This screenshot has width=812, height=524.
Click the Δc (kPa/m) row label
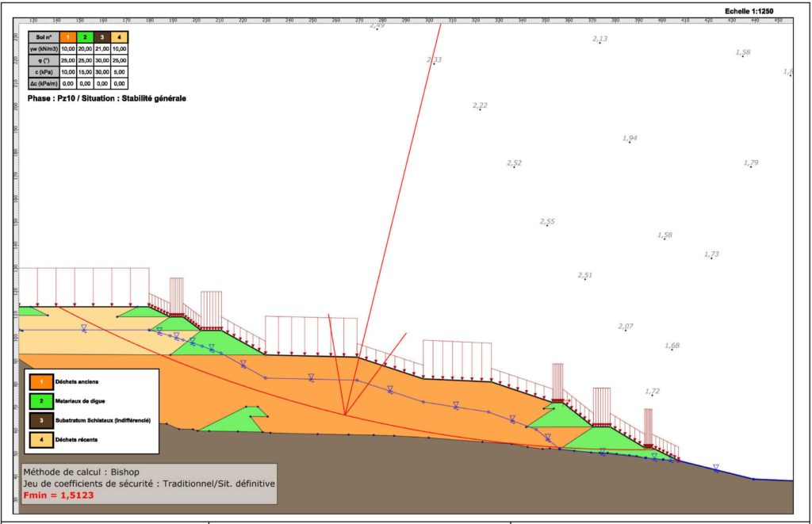44,83
